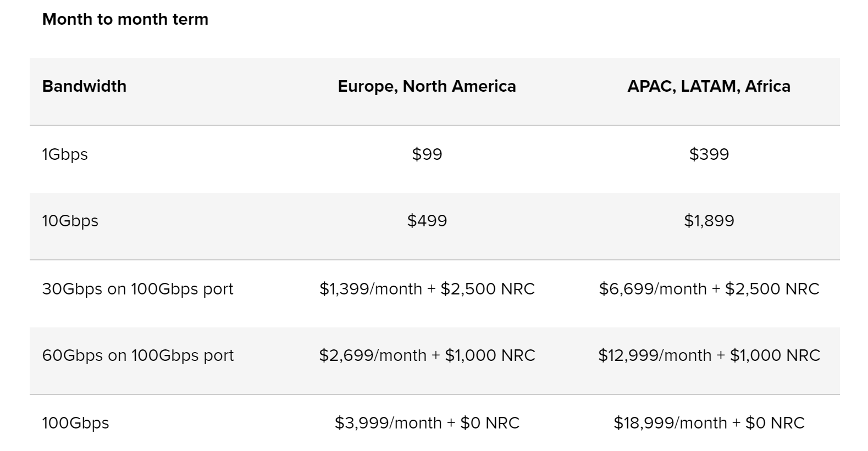The image size is (868, 451).
Task: Select the 30Gbps on 100Gbps port label
Action: (x=138, y=289)
